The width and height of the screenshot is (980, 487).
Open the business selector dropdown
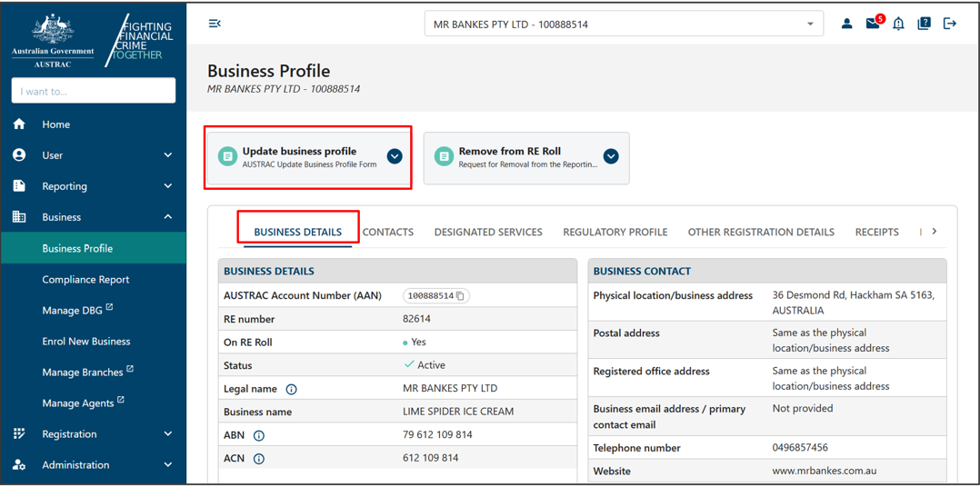tap(622, 25)
